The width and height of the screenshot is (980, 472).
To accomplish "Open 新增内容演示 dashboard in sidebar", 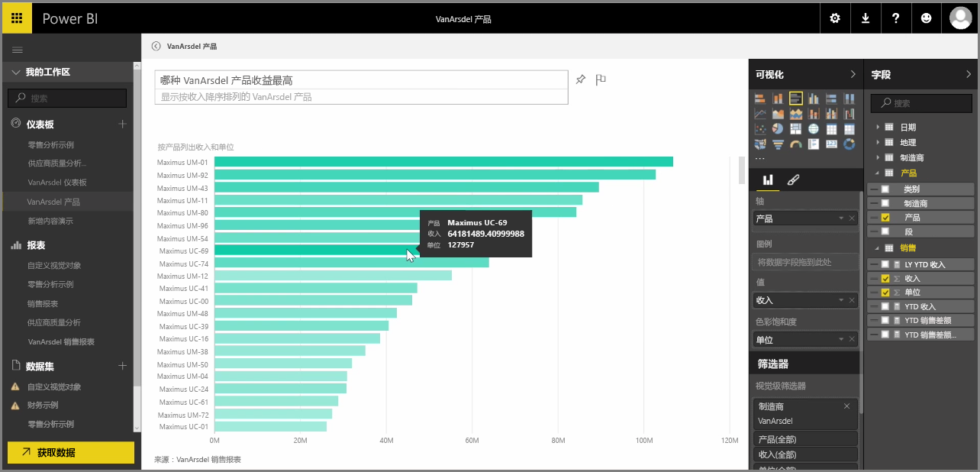I will tap(50, 221).
